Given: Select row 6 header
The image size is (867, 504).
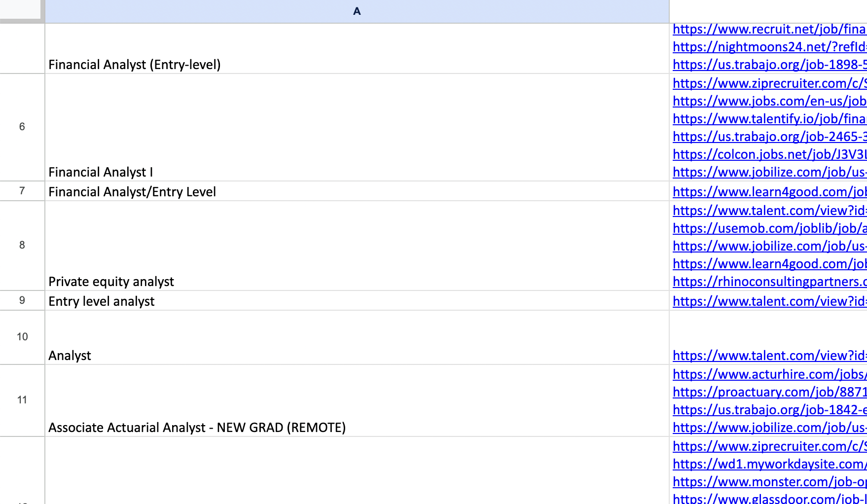Looking at the screenshot, I should point(22,126).
